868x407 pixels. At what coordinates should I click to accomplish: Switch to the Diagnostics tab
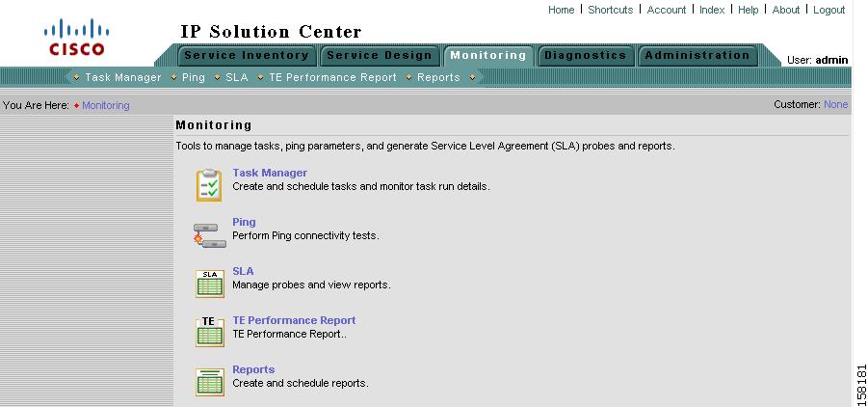pyautogui.click(x=585, y=55)
